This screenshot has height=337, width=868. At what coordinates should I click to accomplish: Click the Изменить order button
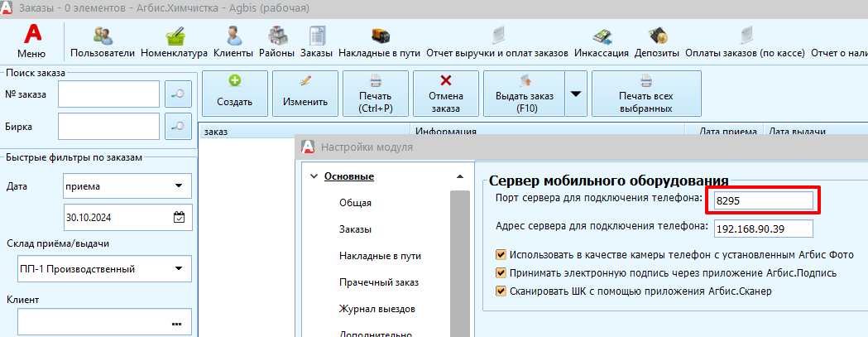pos(305,93)
